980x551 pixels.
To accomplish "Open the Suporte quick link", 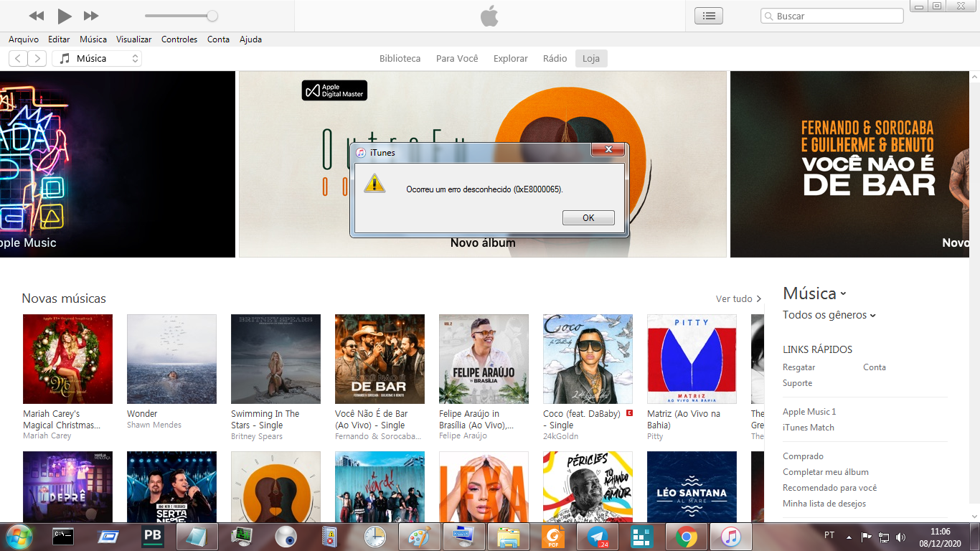I will tap(798, 383).
